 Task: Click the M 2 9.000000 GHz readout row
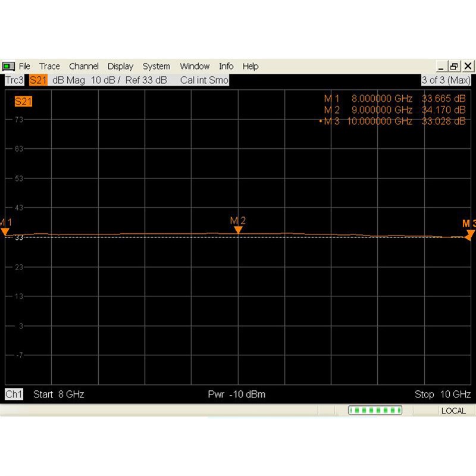(x=394, y=110)
